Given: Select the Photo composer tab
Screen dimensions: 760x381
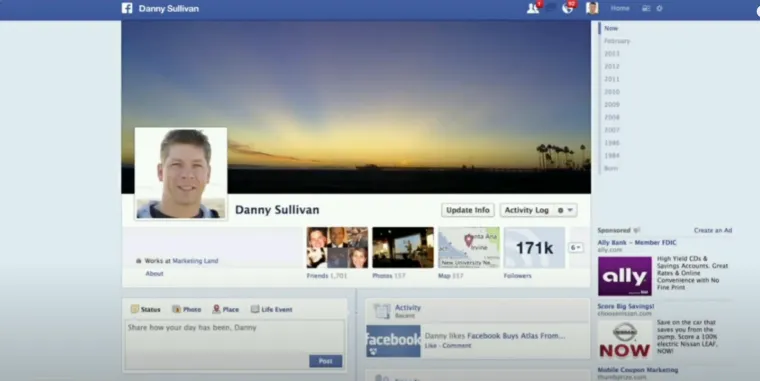Looking at the screenshot, I should coord(187,309).
